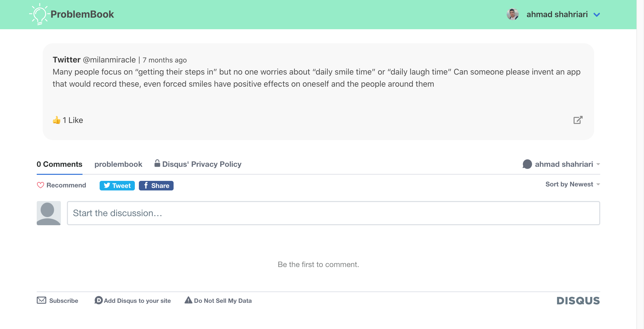The height and width of the screenshot is (329, 644).
Task: Switch to the problembook tab
Action: tap(118, 164)
